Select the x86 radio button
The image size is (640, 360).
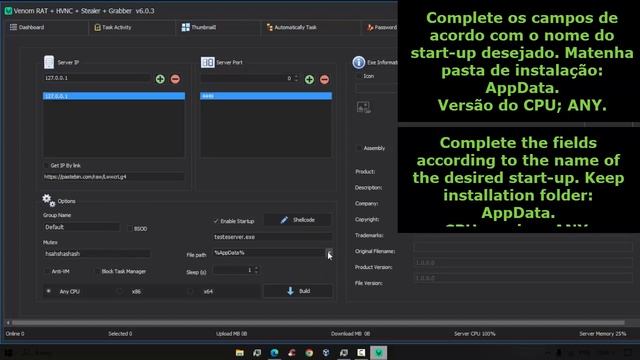point(120,291)
